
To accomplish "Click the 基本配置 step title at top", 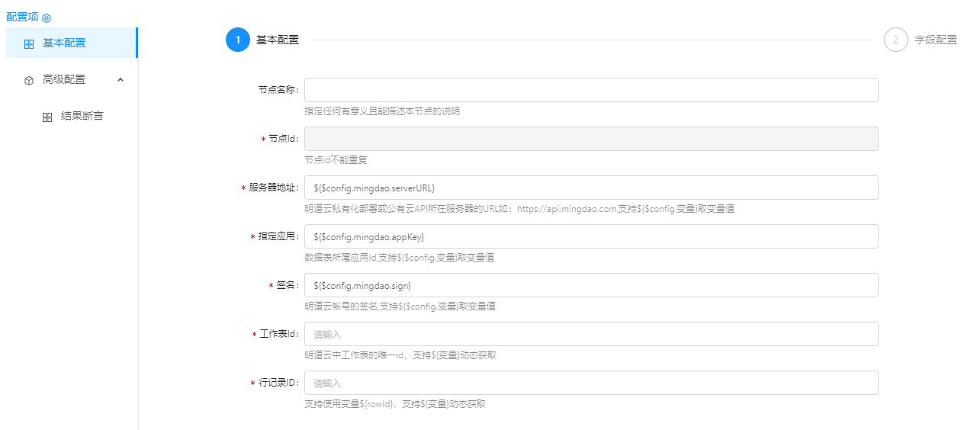I will tap(278, 40).
